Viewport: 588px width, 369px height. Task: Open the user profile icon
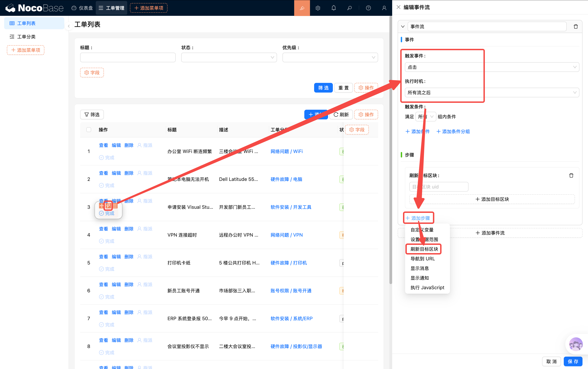(x=384, y=8)
